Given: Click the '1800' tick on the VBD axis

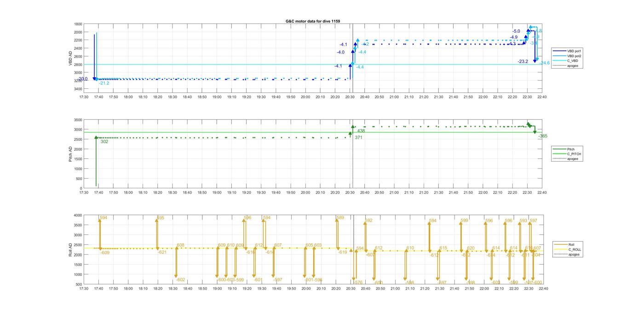Looking at the screenshot, I should click(78, 24).
